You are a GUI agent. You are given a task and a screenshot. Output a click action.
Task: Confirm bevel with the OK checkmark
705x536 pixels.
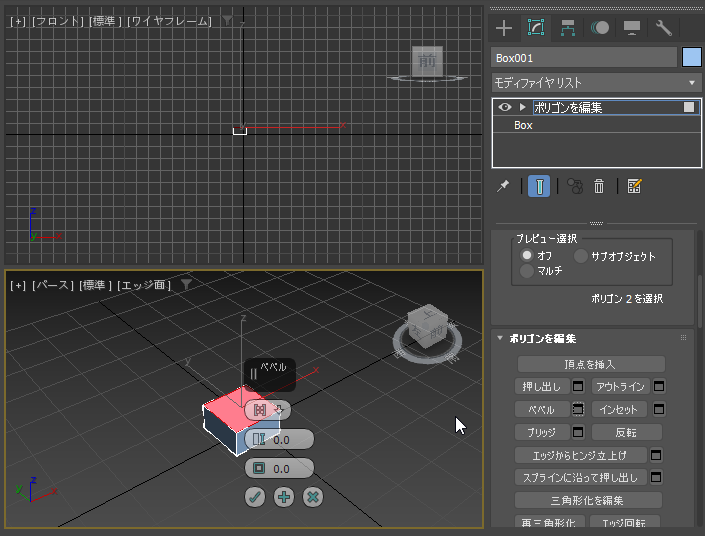click(x=255, y=497)
